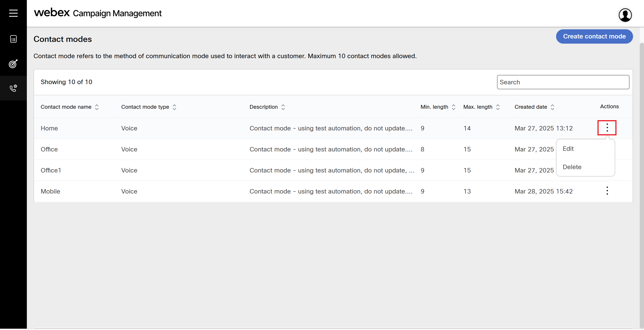Sort by Contact mode type column

click(174, 107)
